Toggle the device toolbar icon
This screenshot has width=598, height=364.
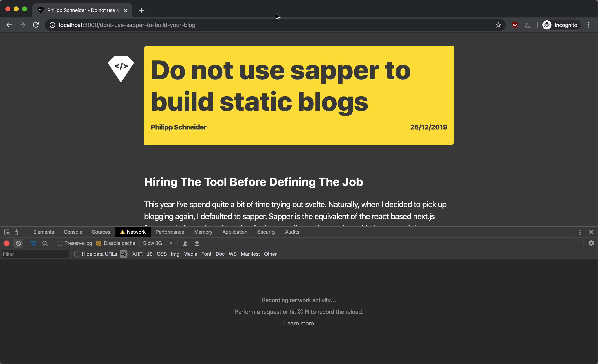(x=18, y=232)
